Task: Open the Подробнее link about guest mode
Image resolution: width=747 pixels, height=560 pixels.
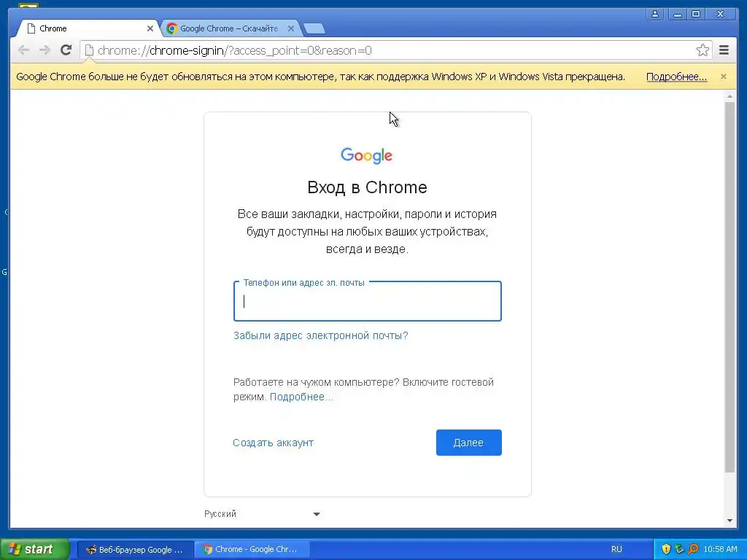Action: point(301,397)
